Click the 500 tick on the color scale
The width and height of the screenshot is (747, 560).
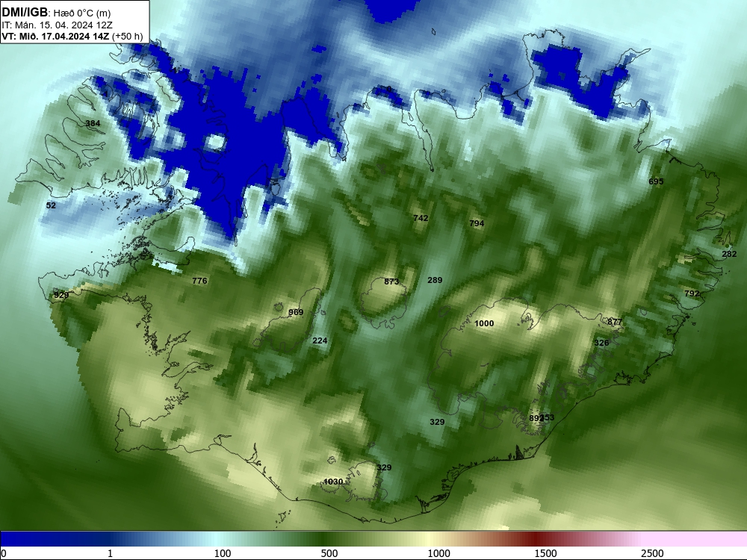click(x=329, y=553)
